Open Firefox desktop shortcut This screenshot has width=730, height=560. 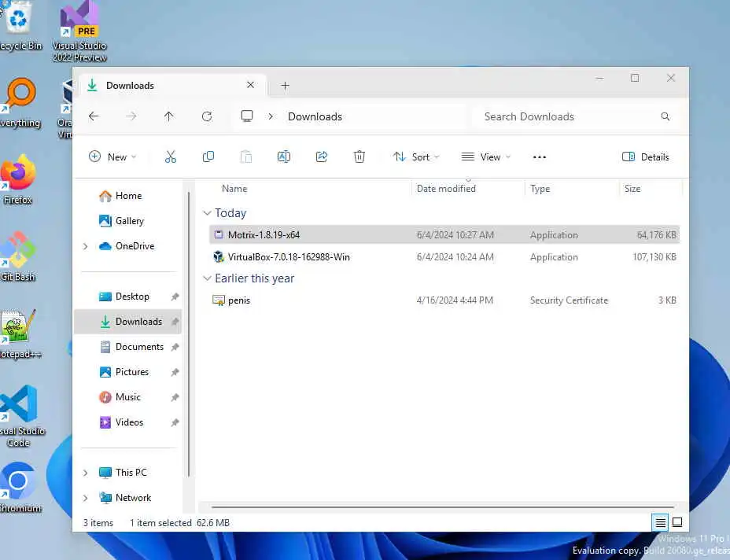point(17,179)
